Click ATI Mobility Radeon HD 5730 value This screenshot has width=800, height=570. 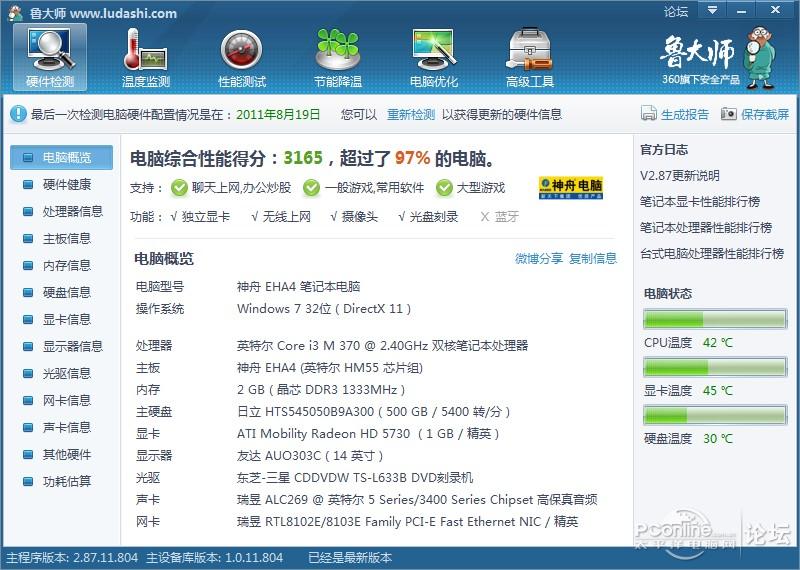[368, 434]
